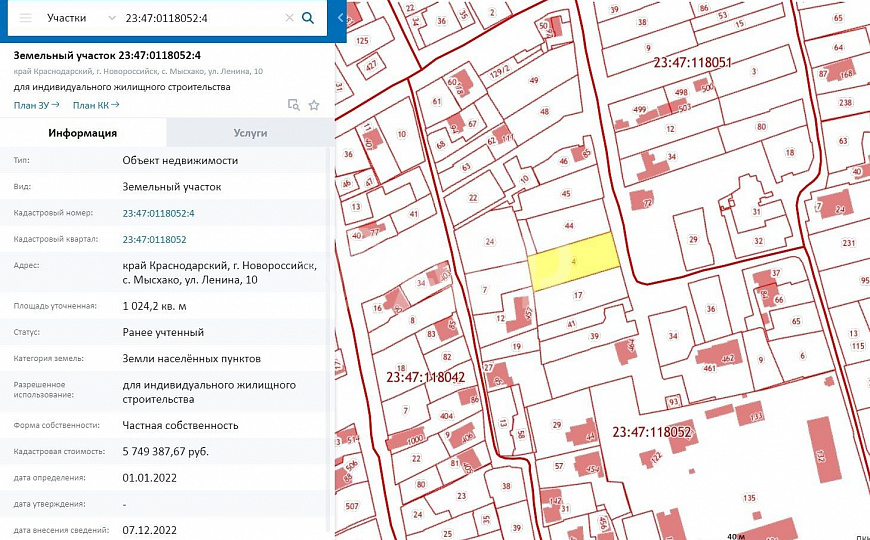Open cadastral quarter link 23:47:0118052

point(154,239)
